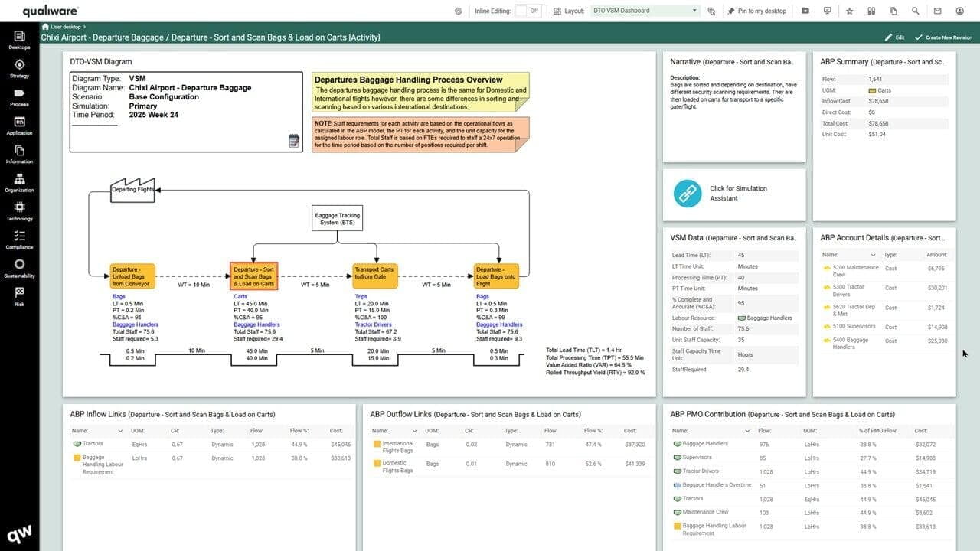Screen dimensions: 980x551
Task: Open the Process sidebar section
Action: coord(19,97)
